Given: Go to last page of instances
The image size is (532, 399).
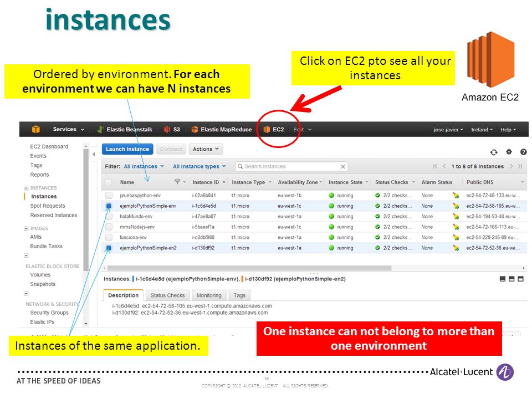Looking at the screenshot, I should pos(520,166).
